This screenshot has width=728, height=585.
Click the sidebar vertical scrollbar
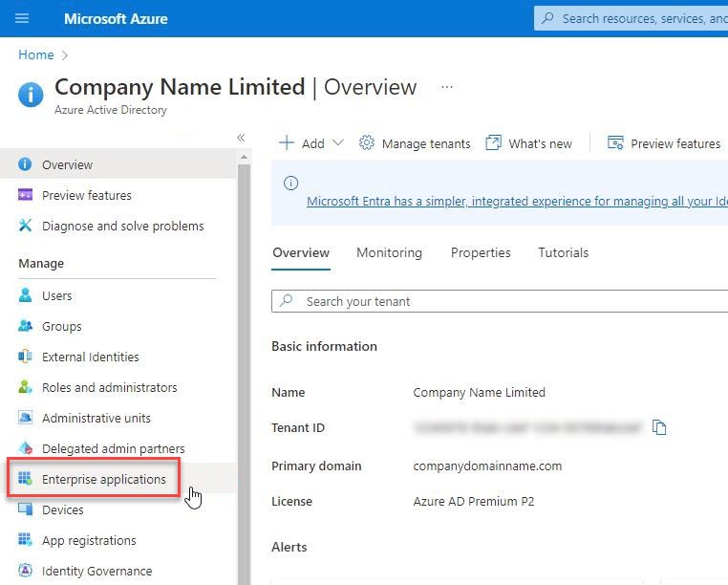tap(244, 372)
